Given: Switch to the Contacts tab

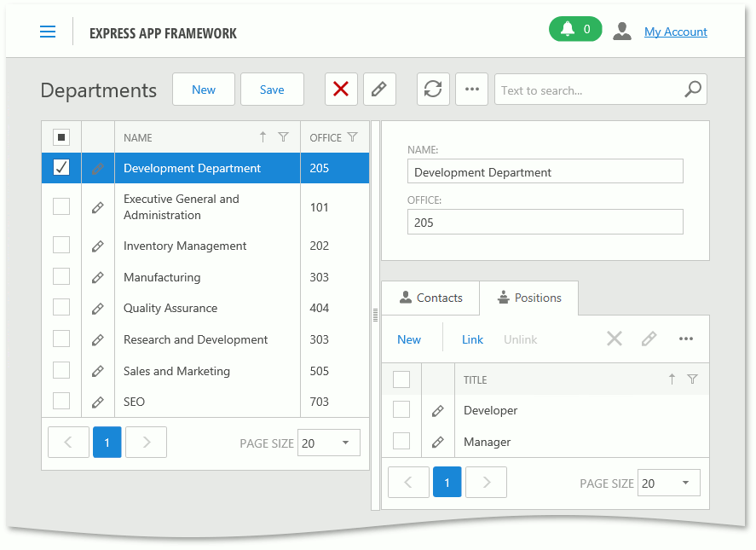Looking at the screenshot, I should tap(430, 298).
